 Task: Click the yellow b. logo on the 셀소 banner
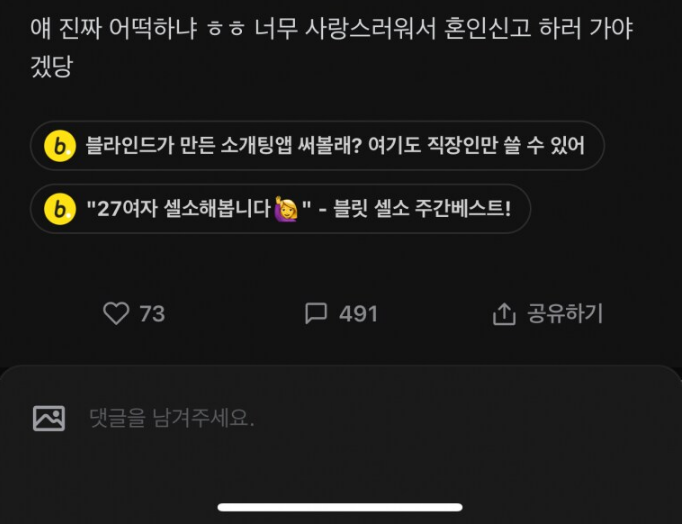[60, 209]
